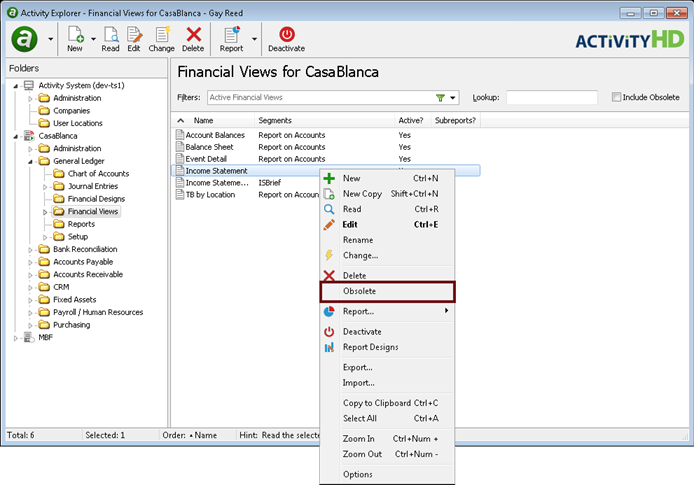Click the CasaBlanca company icon in tree

point(29,136)
